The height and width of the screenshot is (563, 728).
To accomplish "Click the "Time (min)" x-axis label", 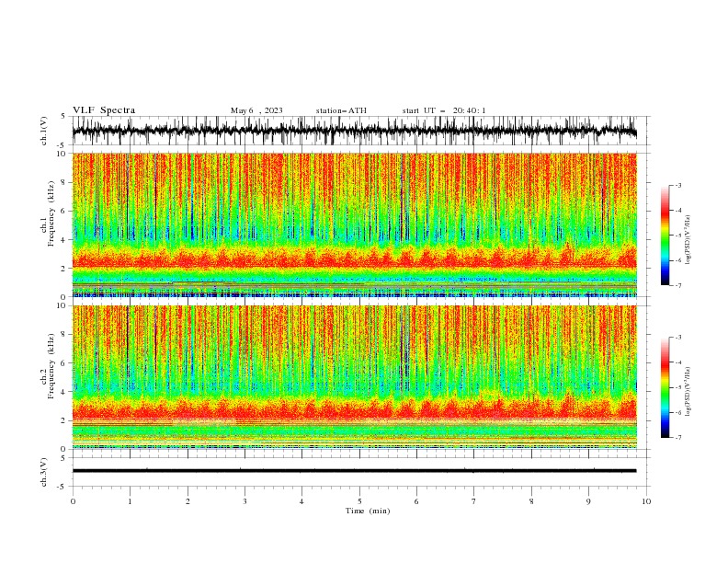I will tap(368, 511).
